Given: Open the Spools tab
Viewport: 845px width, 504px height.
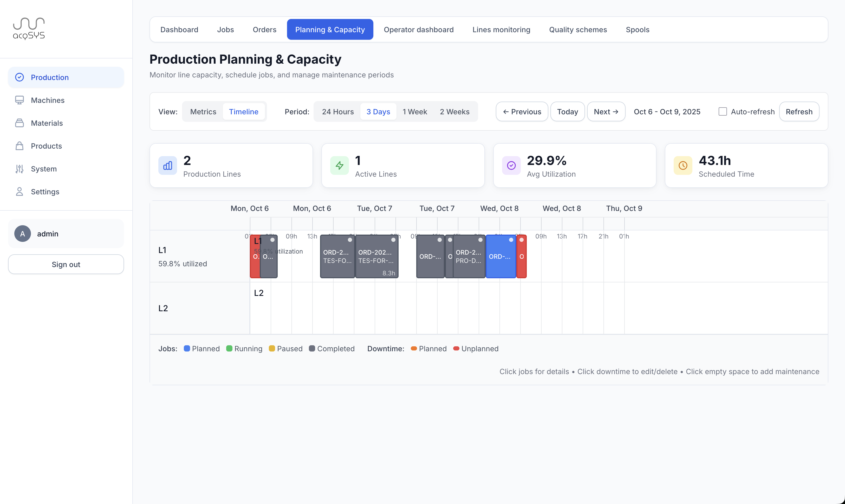Looking at the screenshot, I should 637,30.
